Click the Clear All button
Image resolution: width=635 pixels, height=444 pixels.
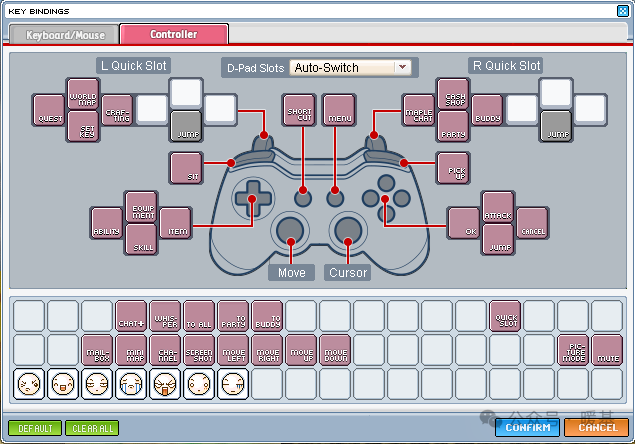(x=92, y=428)
